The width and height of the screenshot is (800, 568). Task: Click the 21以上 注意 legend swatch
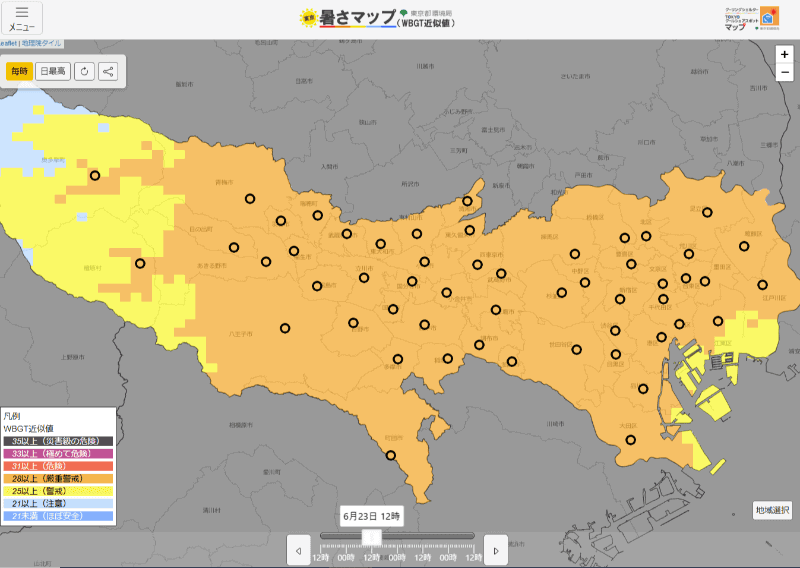click(x=58, y=503)
